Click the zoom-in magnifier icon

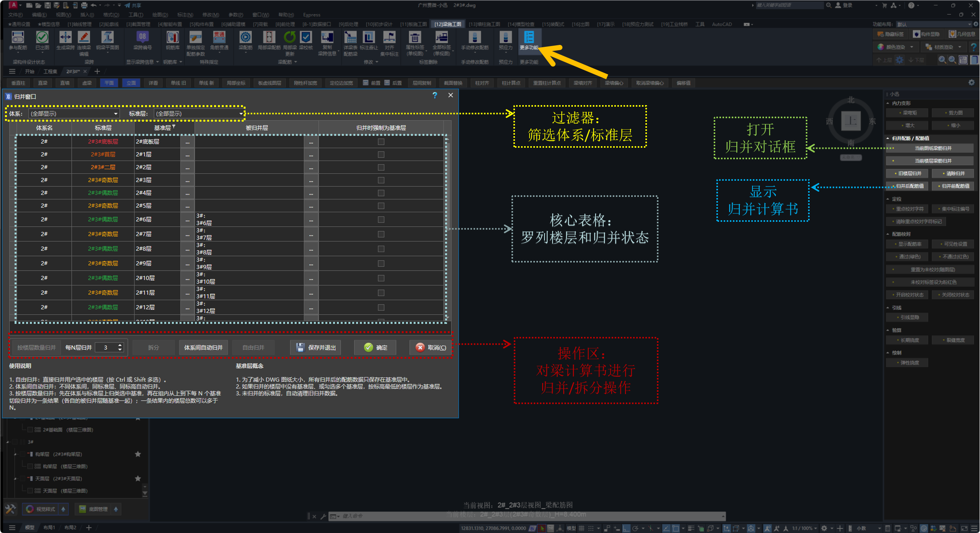click(x=942, y=60)
